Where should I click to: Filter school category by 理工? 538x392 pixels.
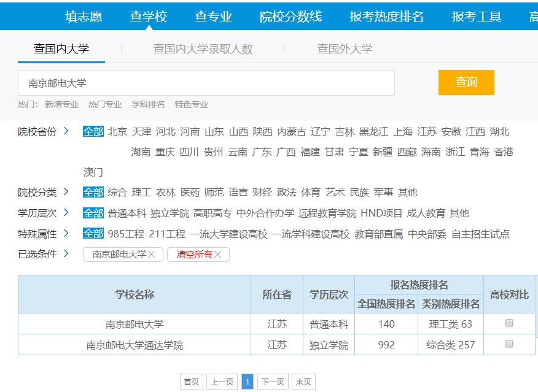point(141,192)
